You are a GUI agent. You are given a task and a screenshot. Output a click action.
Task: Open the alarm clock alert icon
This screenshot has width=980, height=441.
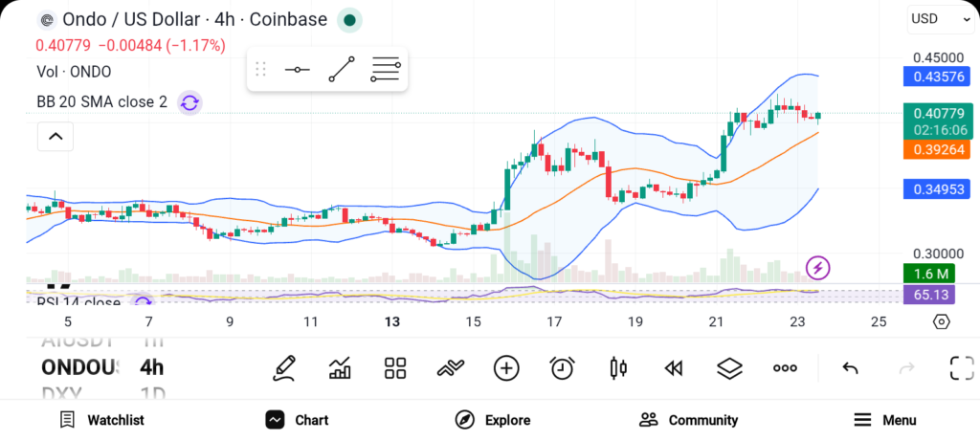562,368
